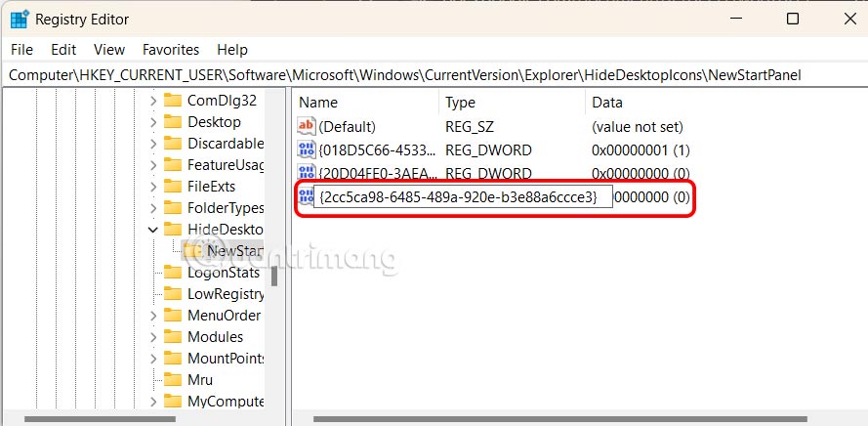
Task: Click the tree pane vertical scrollbar thumb
Action: click(x=274, y=276)
